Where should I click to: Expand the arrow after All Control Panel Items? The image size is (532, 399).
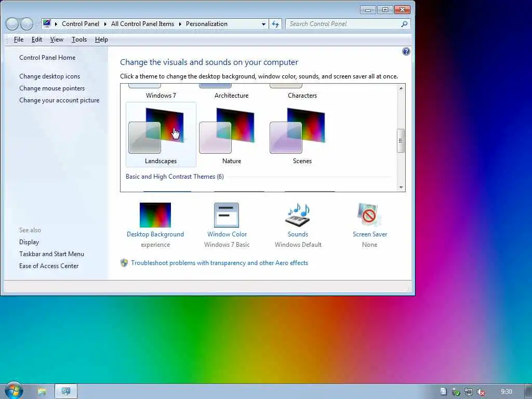point(180,24)
